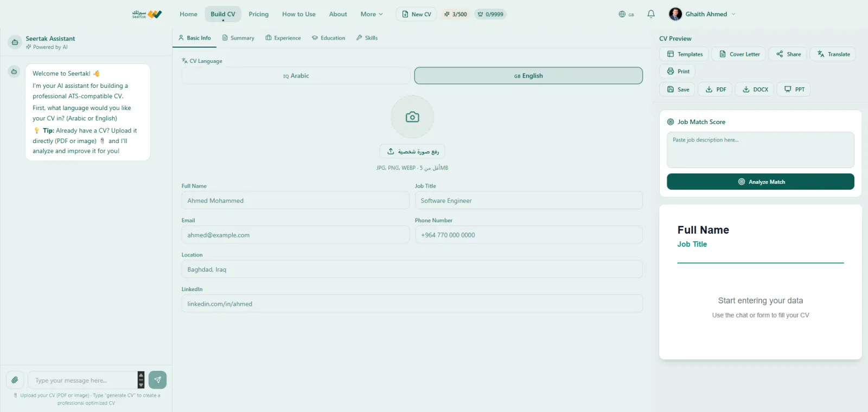868x412 pixels.
Task: Attach a file with paperclip icon
Action: [x=15, y=380]
